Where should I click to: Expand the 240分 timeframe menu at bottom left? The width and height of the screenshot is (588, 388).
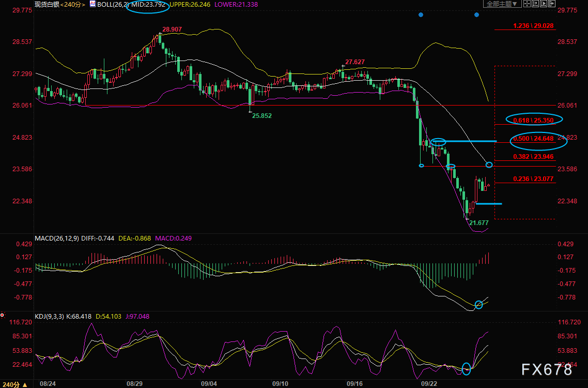point(14,384)
